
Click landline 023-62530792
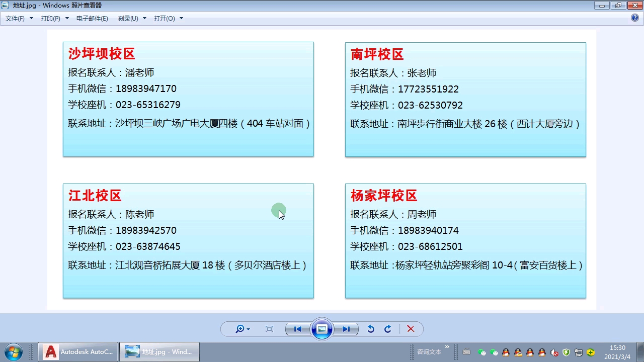(430, 105)
